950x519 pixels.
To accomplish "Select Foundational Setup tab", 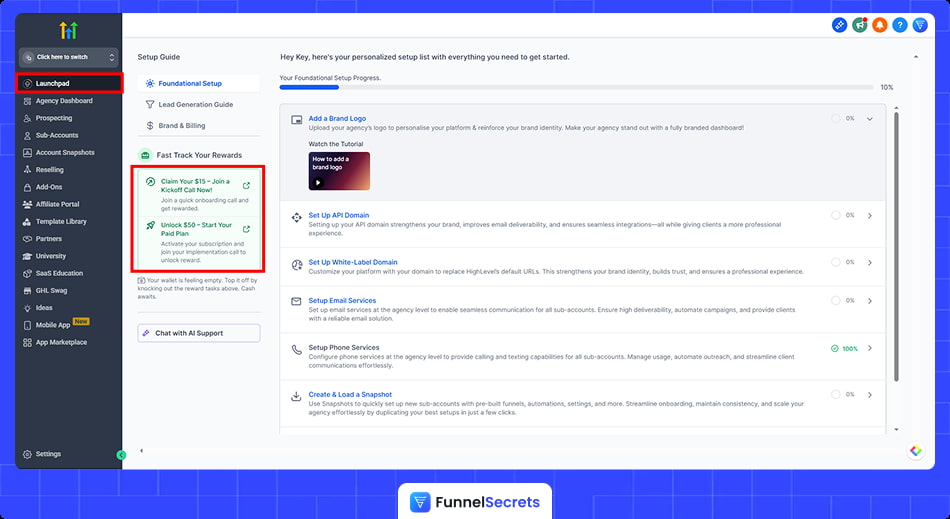I will (198, 84).
